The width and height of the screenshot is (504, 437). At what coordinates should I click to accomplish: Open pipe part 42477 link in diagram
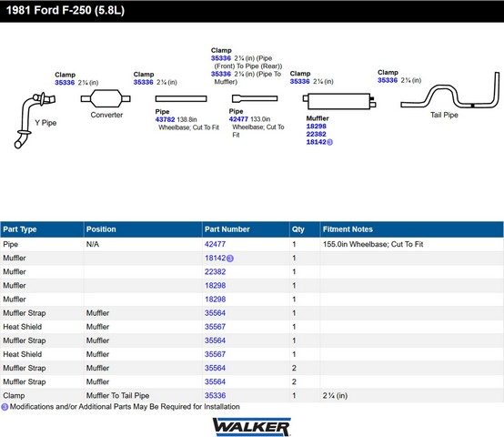click(238, 119)
